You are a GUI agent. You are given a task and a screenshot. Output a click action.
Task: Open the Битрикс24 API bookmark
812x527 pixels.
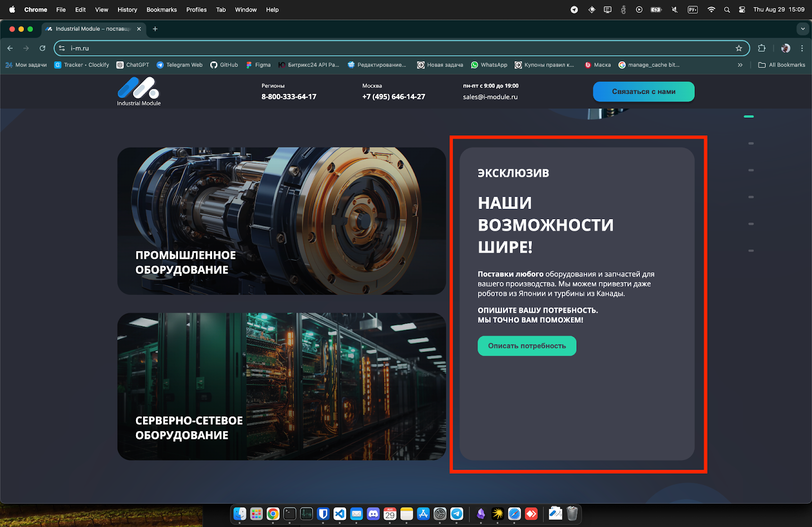click(x=309, y=65)
